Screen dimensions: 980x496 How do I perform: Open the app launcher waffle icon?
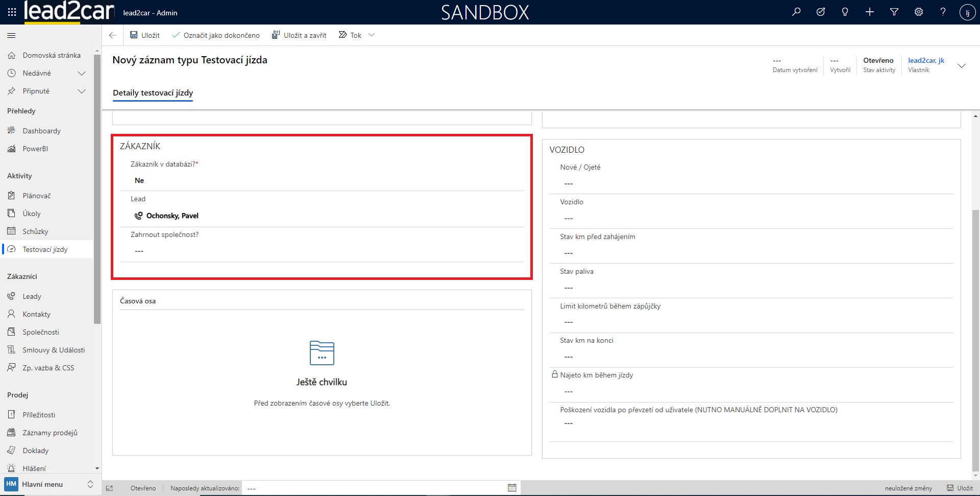point(12,12)
